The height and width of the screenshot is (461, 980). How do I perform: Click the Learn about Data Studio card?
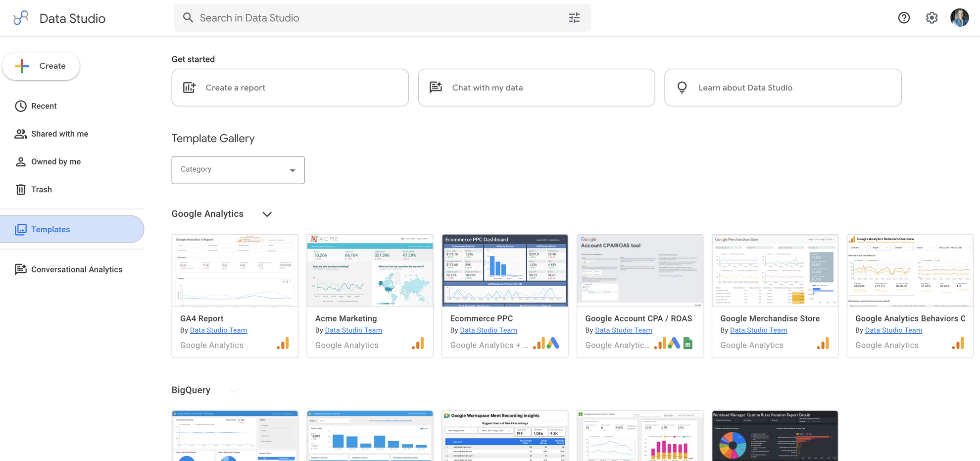[x=783, y=88]
